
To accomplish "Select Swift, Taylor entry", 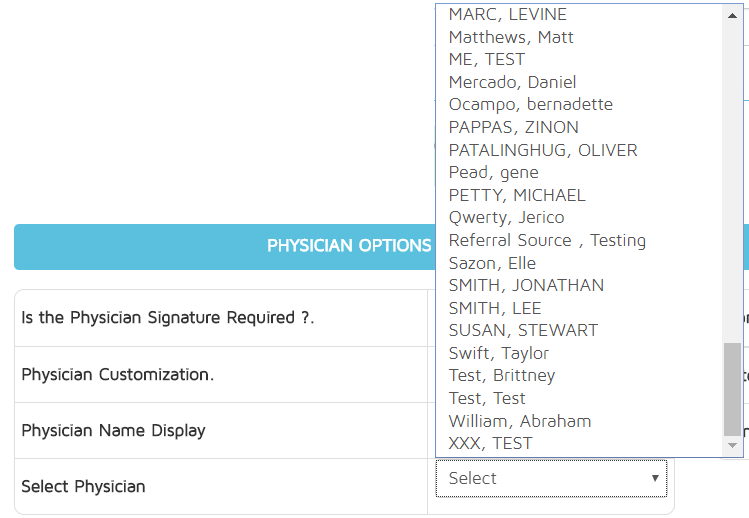I will coord(498,353).
